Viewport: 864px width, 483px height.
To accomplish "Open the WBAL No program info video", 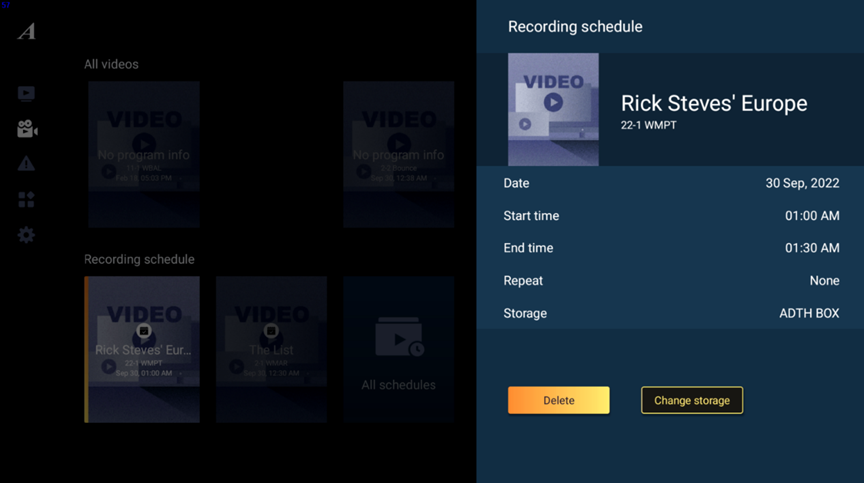I will coord(144,154).
